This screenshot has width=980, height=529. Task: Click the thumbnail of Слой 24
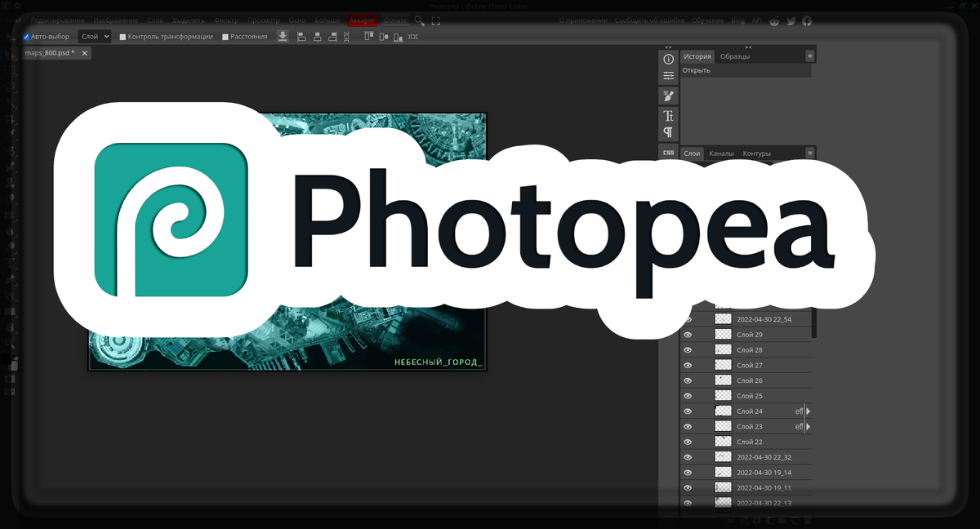coord(723,411)
